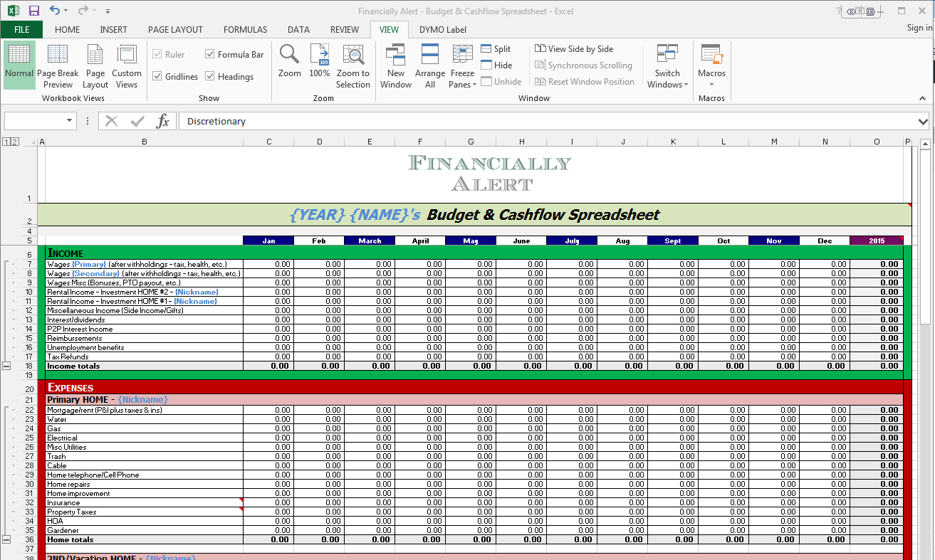Switch to the FORMULAS tab
The height and width of the screenshot is (560, 935).
pos(246,30)
